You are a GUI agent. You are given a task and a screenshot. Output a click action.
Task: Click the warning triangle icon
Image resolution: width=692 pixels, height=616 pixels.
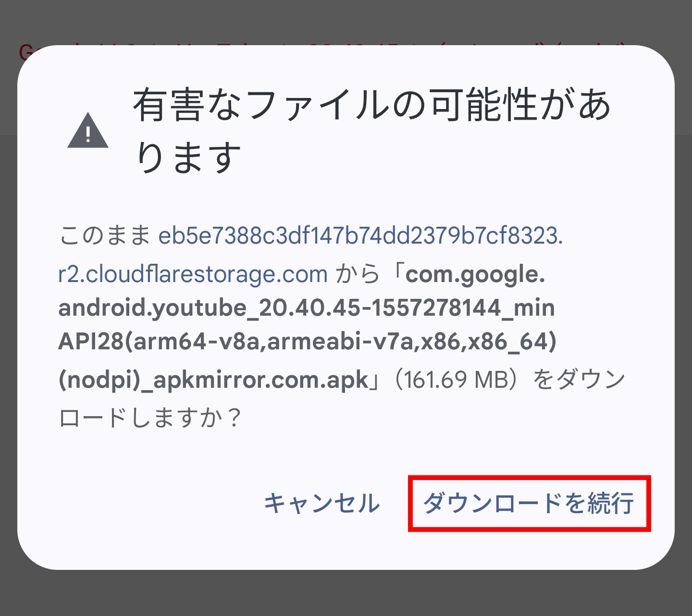[88, 131]
